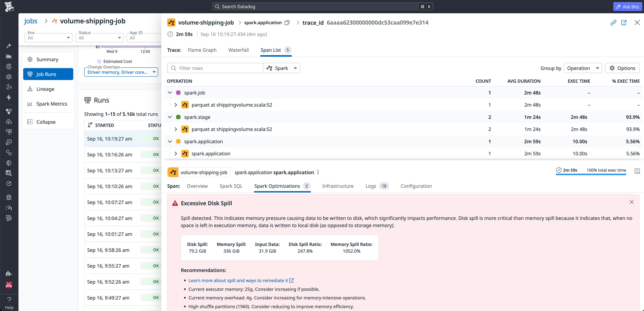Switch to Waterfall trace view
Screen dimensions: 644x311
coord(238,50)
